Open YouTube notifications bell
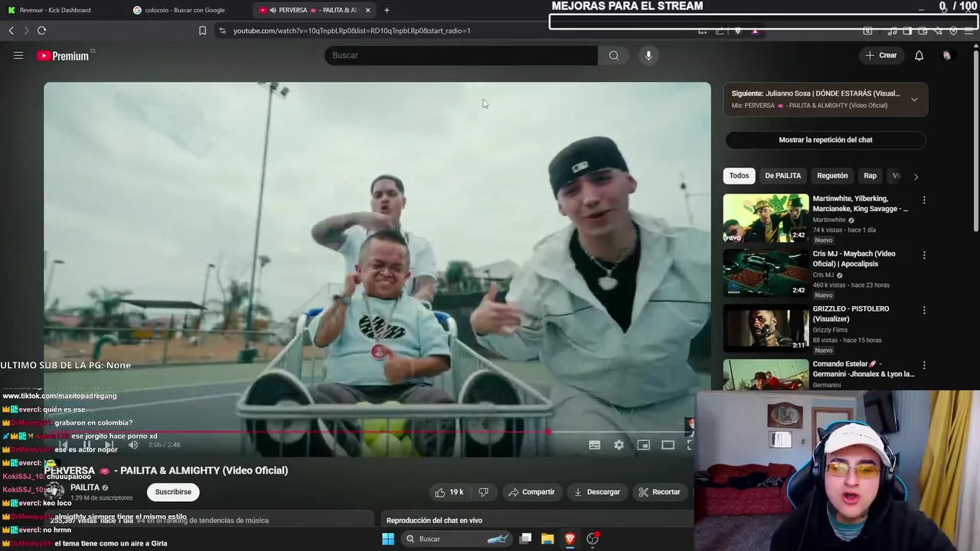Screen dimensions: 980x551 pos(920,55)
